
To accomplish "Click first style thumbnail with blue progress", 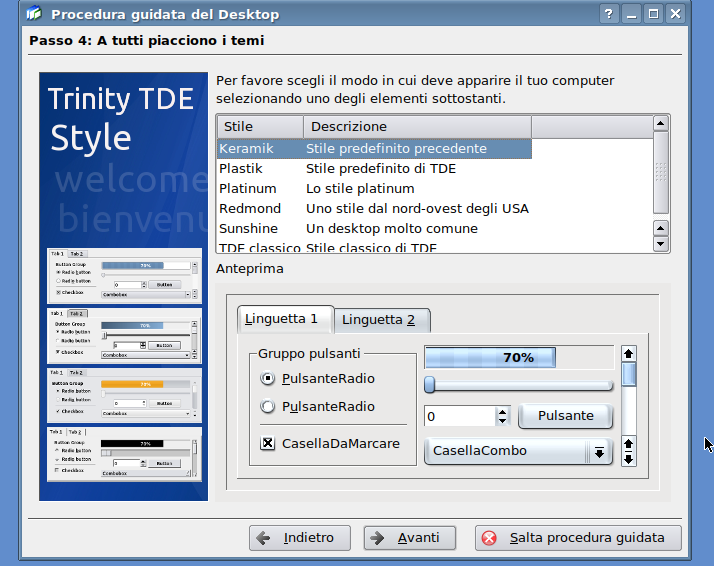I will [124, 276].
